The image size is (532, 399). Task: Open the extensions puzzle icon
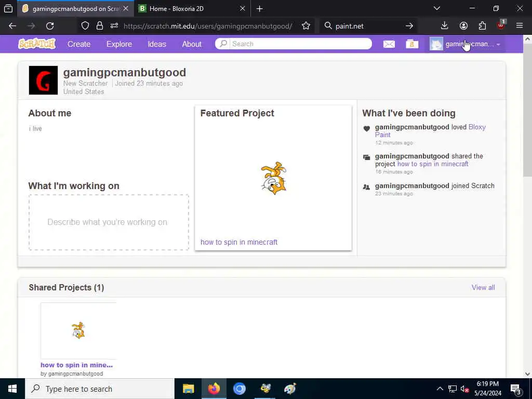(x=482, y=26)
